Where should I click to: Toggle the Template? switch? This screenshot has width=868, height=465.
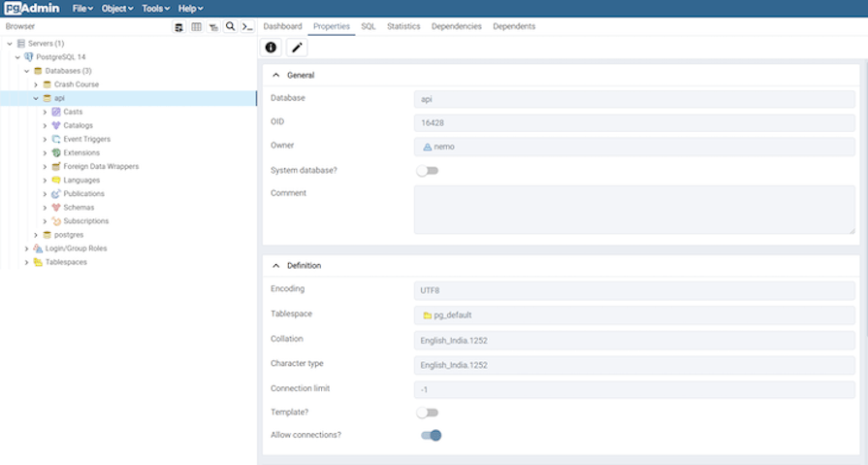pos(428,413)
